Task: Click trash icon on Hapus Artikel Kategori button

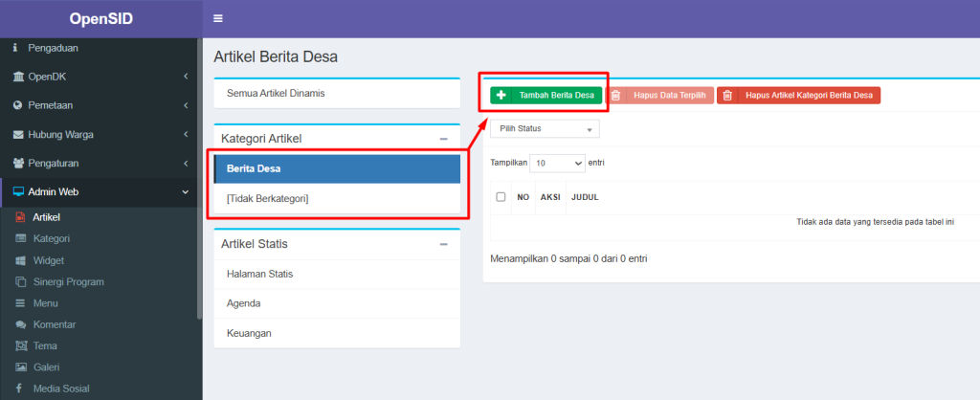Action: (x=727, y=96)
